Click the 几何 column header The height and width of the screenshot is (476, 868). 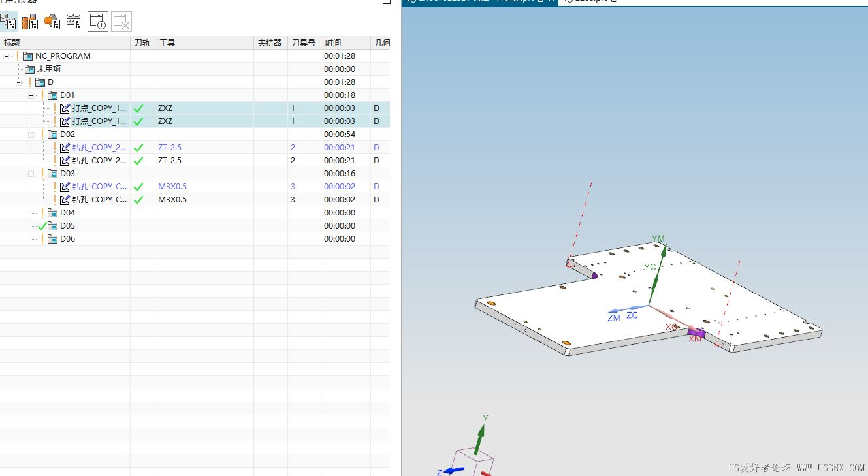tap(381, 43)
